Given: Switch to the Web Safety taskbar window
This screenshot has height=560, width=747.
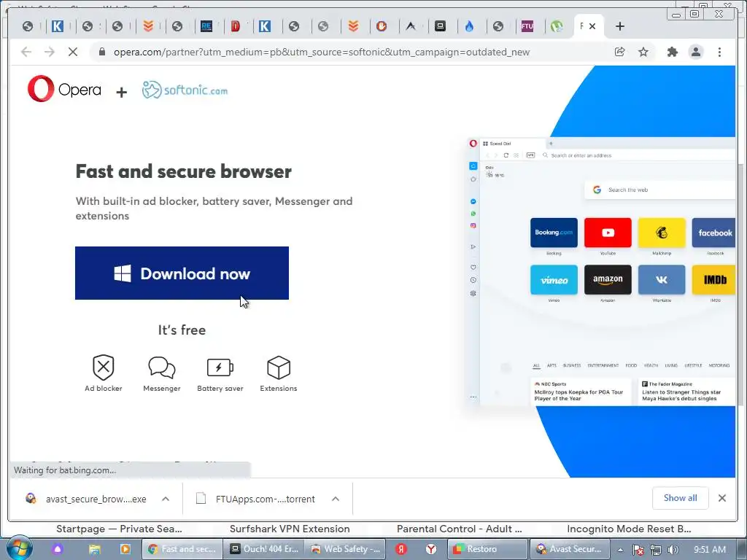Looking at the screenshot, I should (345, 549).
